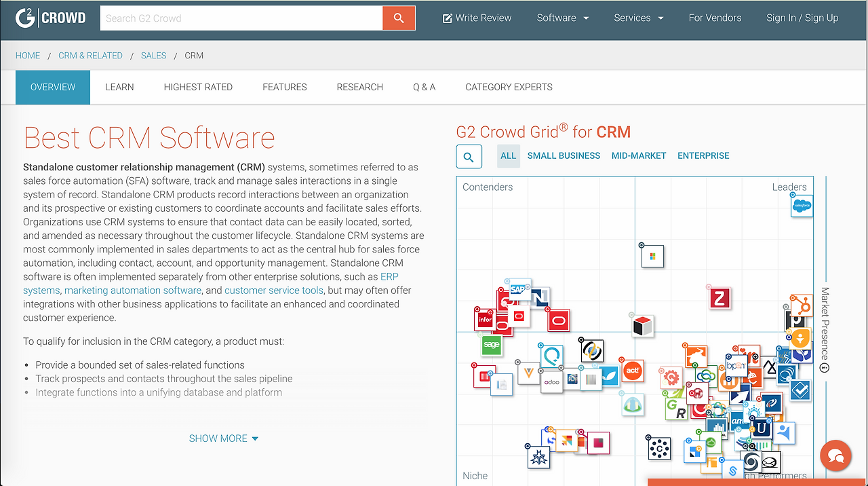This screenshot has height=486, width=868.
Task: Select the green G R logo
Action: point(675,409)
